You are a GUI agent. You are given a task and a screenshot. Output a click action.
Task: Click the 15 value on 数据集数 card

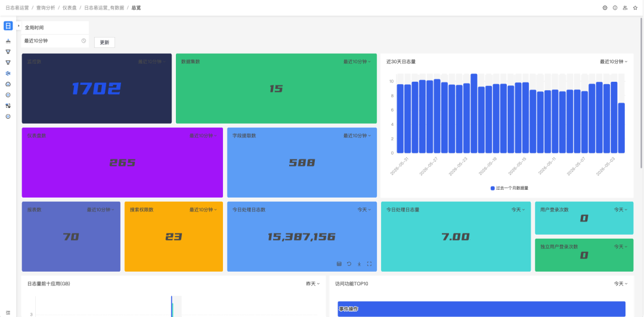point(276,88)
